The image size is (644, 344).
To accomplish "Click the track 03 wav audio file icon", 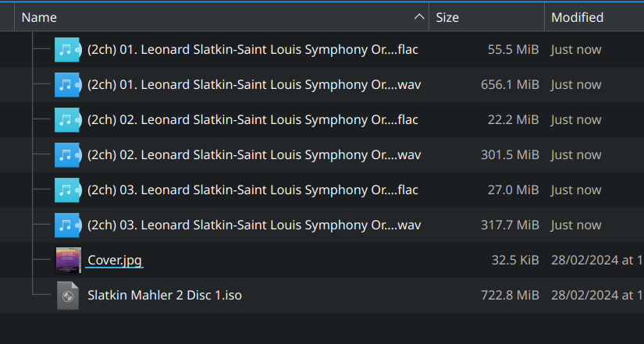I will 68,225.
